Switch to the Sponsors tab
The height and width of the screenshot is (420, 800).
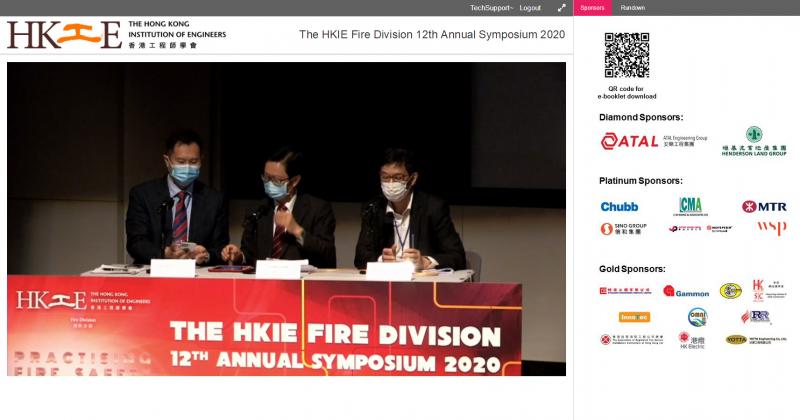click(x=592, y=8)
